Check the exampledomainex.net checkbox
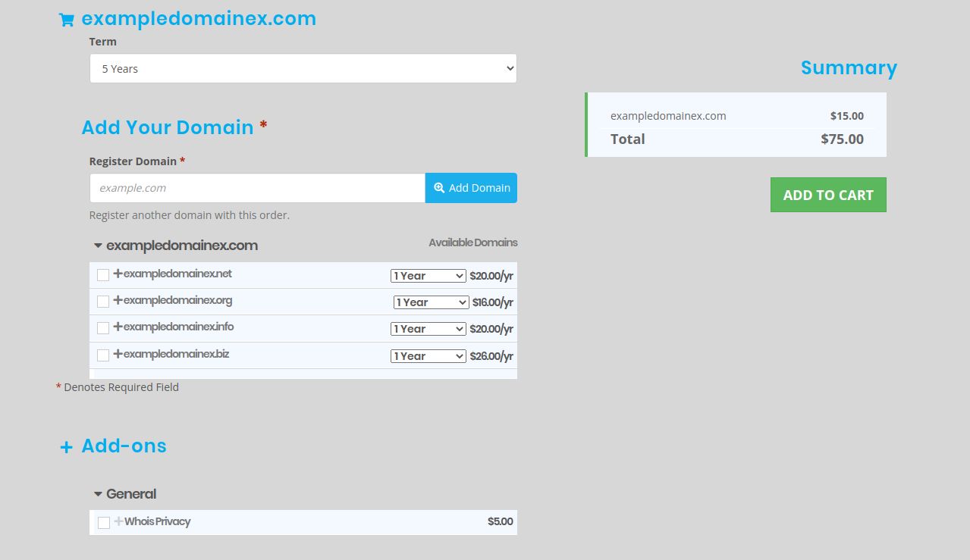Viewport: 970px width, 560px height. click(103, 275)
